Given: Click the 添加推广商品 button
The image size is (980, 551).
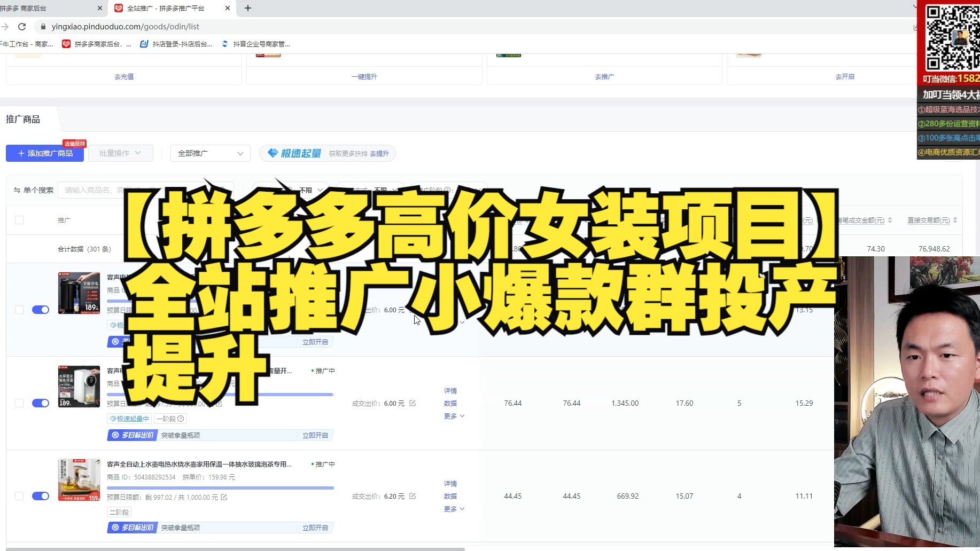Looking at the screenshot, I should (x=45, y=153).
